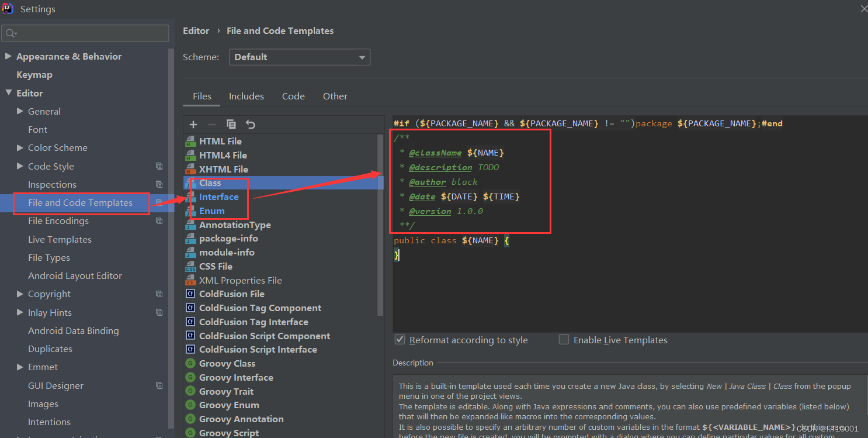Screen dimensions: 868x438
Task: Expand the Color Scheme node
Action: 20,148
